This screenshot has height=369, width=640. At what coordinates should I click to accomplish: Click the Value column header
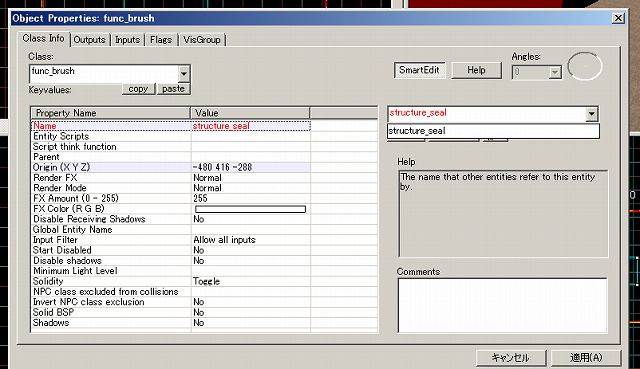[x=250, y=113]
